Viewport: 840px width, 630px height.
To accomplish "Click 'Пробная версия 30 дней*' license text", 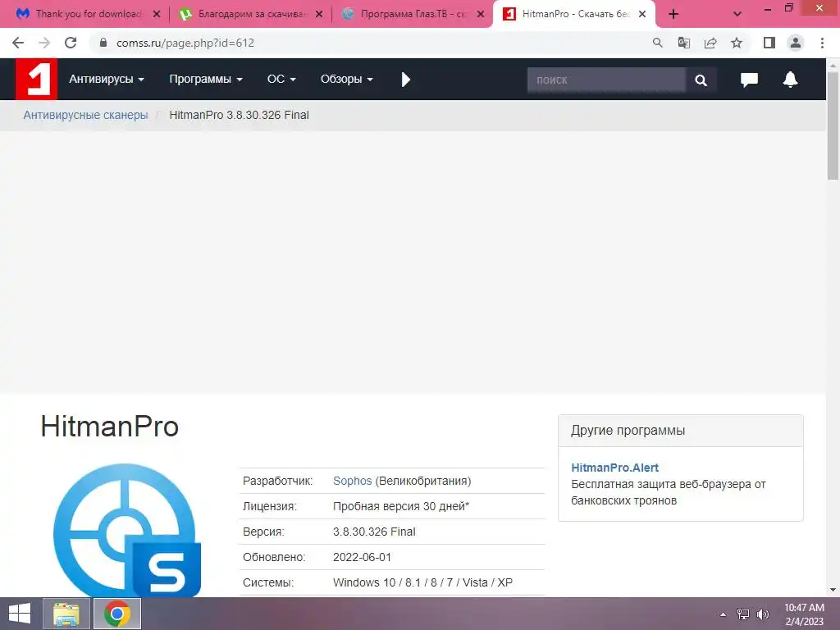I will (400, 506).
